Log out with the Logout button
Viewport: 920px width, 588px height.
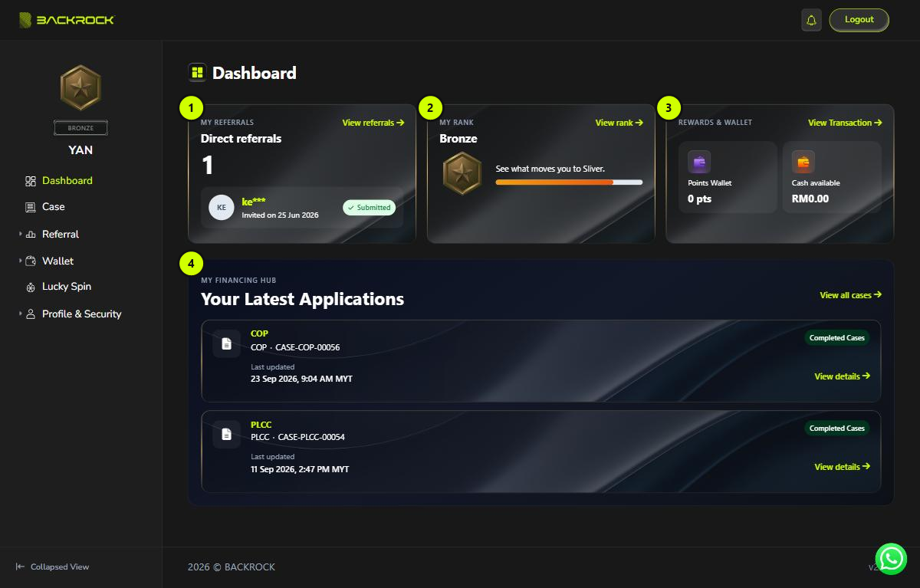coord(859,20)
